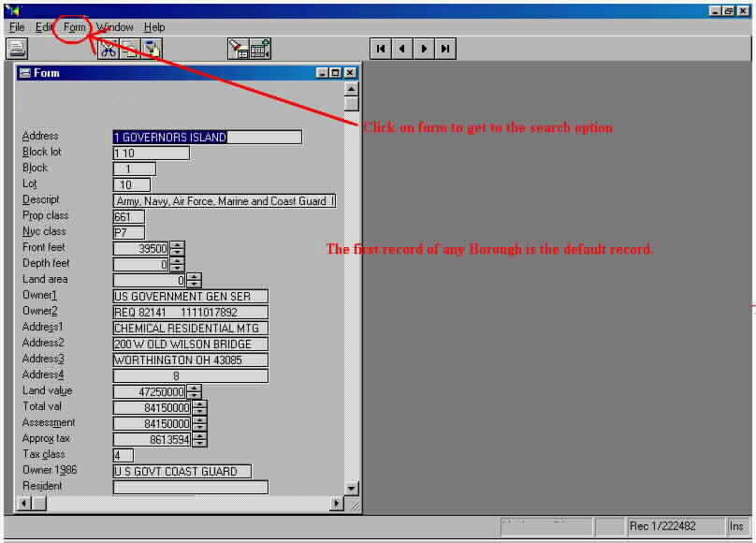Advance to the next record
Image resolution: width=756 pixels, height=543 pixels.
[424, 49]
